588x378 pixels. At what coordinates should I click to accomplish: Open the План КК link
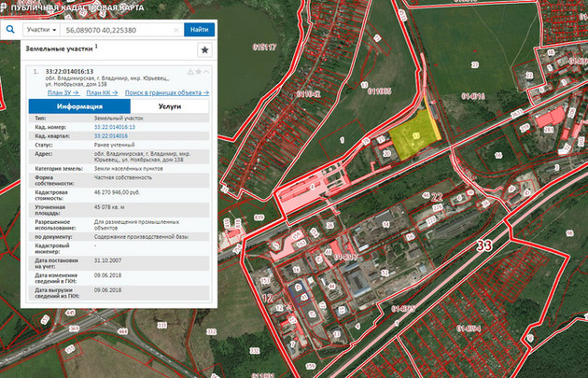click(101, 93)
